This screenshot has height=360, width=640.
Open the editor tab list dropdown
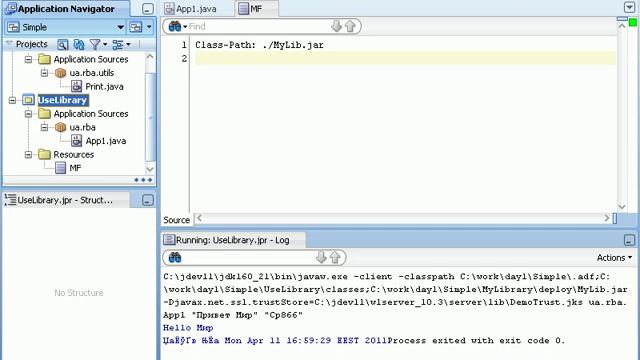[629, 7]
